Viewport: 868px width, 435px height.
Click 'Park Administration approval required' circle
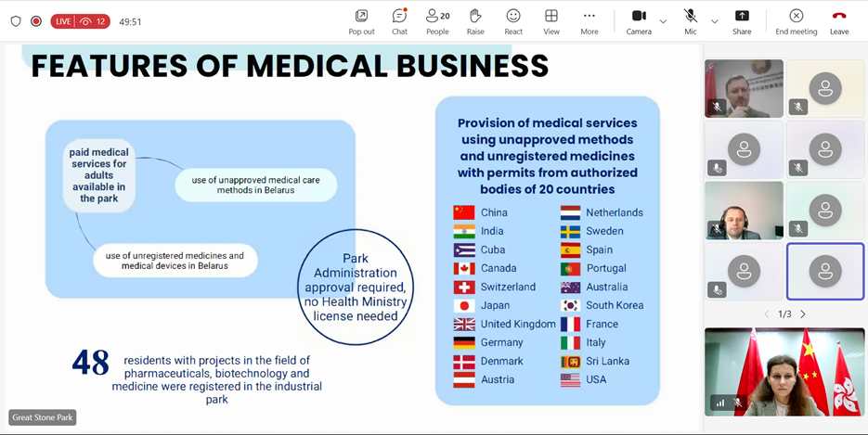point(356,288)
